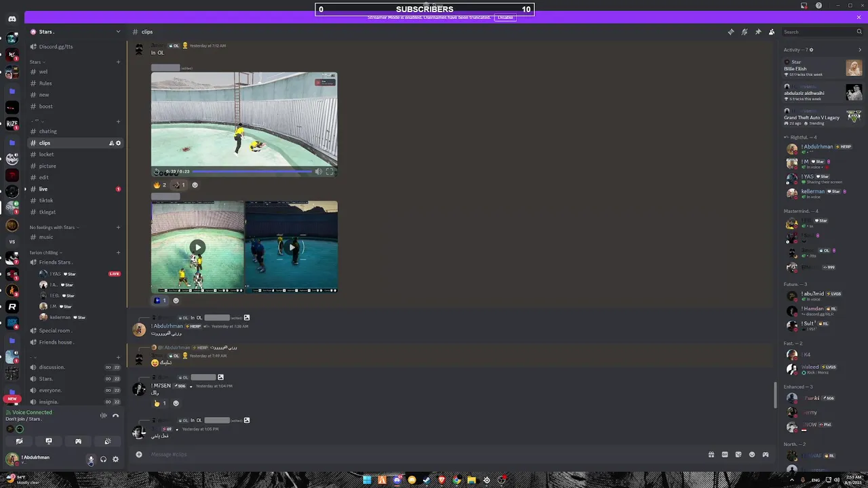
Task: Join the Friends Stars voice channel
Action: pos(75,262)
